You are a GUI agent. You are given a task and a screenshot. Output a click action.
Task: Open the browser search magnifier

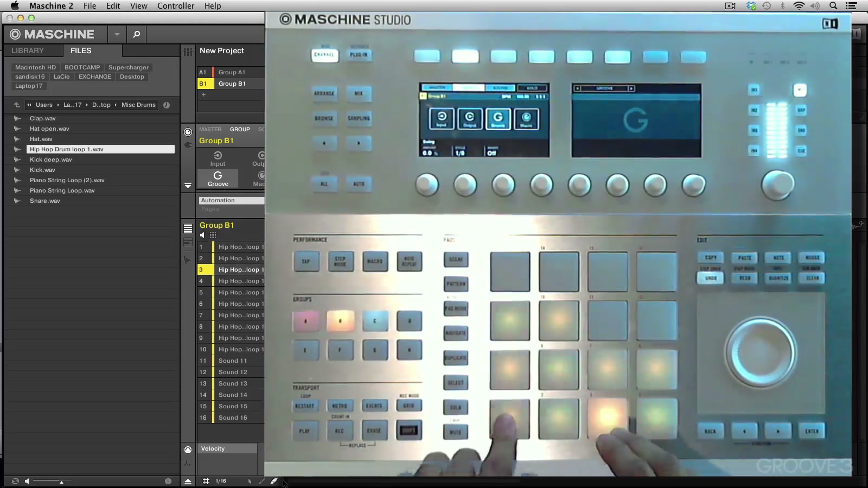pyautogui.click(x=137, y=34)
